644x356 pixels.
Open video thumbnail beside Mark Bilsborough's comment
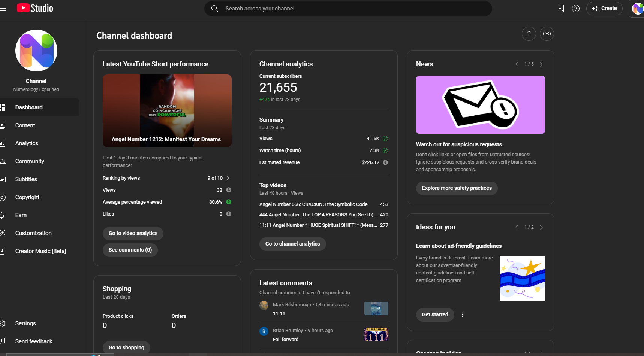[376, 308]
